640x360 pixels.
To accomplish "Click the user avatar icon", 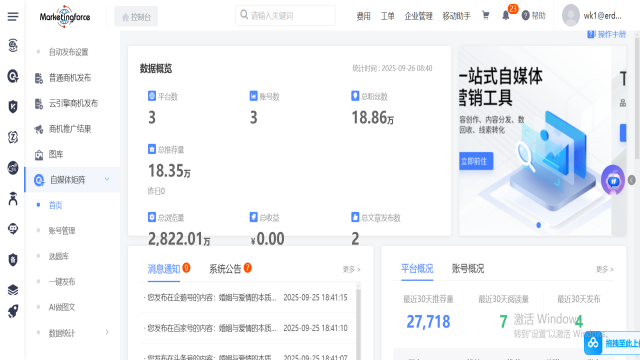I will [571, 16].
